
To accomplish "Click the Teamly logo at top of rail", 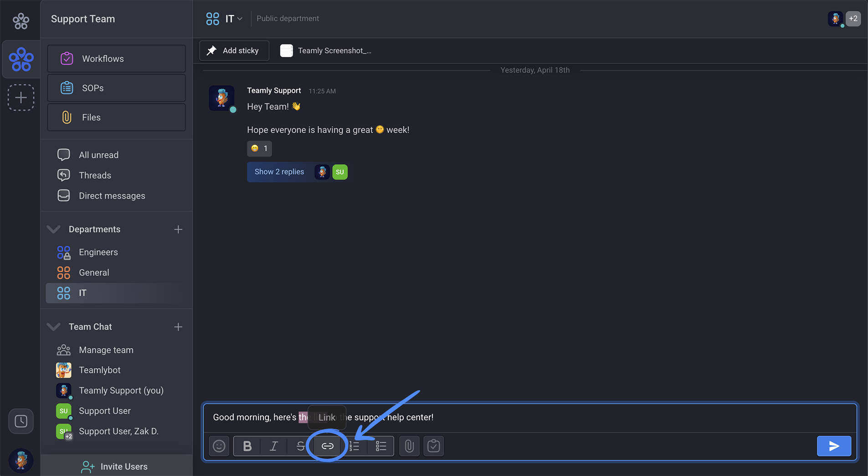I will pos(21,21).
